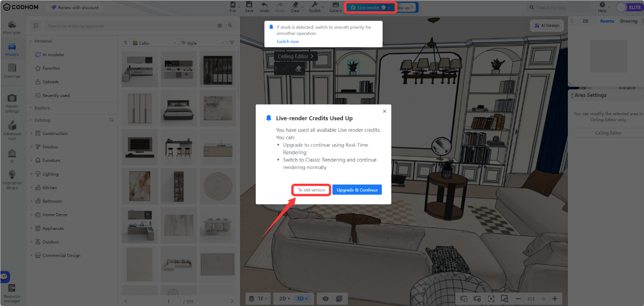
Task: Click the image search camera icon
Action: [220, 26]
